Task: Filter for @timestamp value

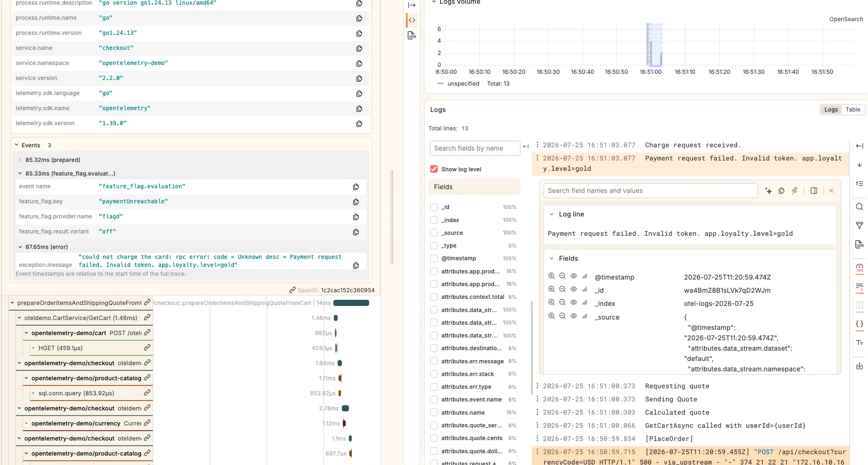Action: pos(552,276)
